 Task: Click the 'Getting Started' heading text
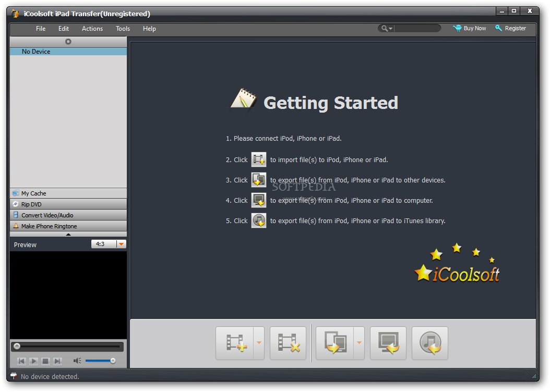click(331, 103)
